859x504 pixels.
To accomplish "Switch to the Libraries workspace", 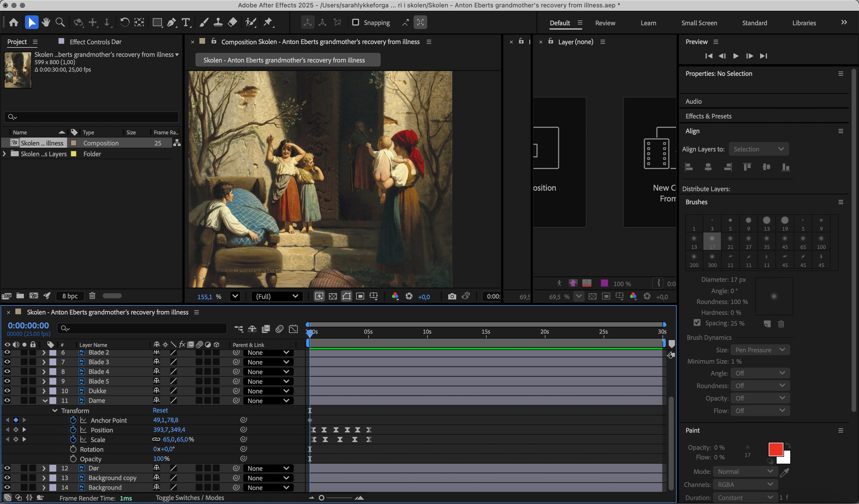I will click(x=804, y=23).
